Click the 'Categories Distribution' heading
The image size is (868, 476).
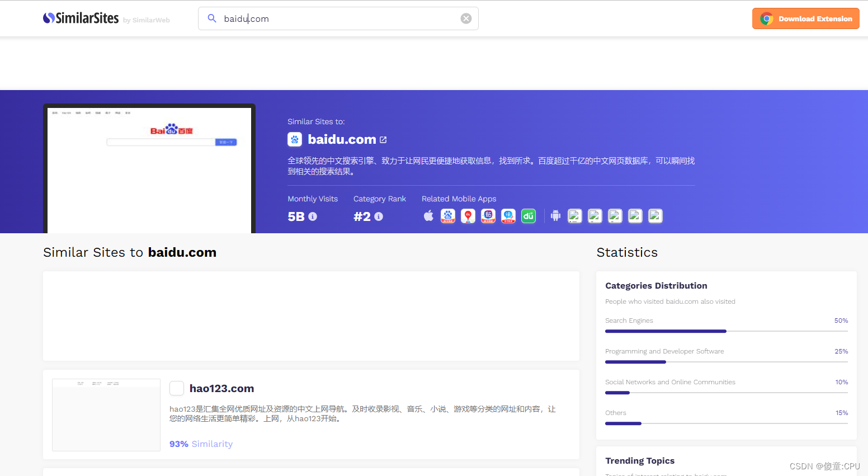coord(656,285)
